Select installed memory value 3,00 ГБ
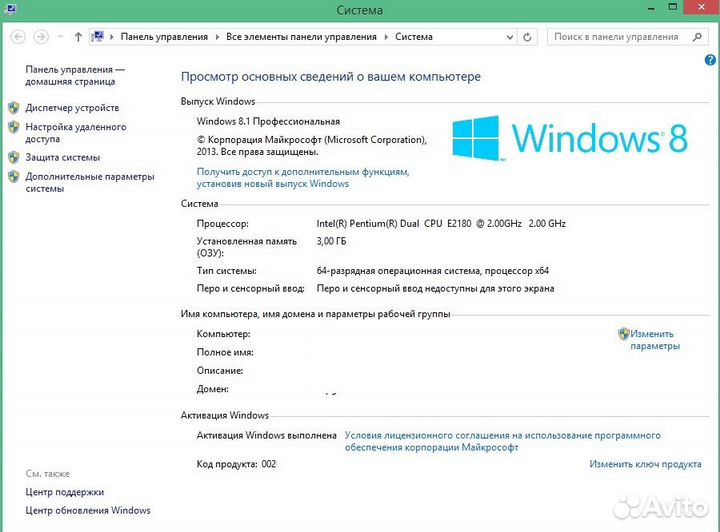720x532 pixels. (331, 241)
